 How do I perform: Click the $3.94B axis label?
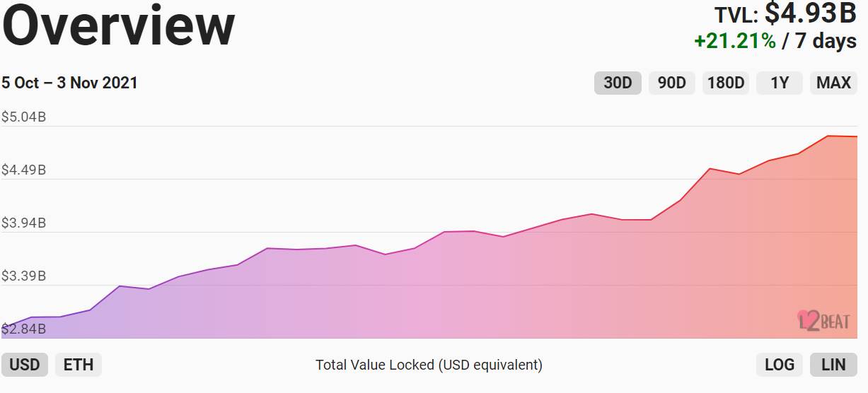point(23,223)
